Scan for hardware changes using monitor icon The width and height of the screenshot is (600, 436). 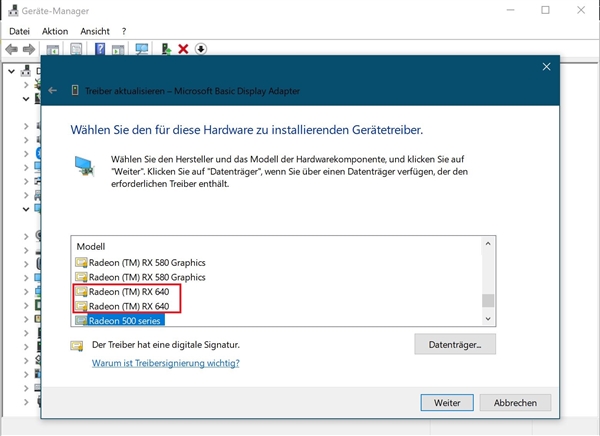click(x=142, y=49)
